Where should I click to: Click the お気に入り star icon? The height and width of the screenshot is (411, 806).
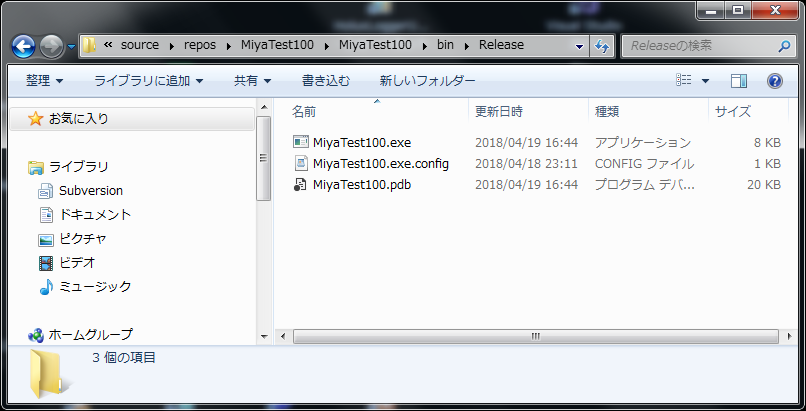tap(35, 119)
